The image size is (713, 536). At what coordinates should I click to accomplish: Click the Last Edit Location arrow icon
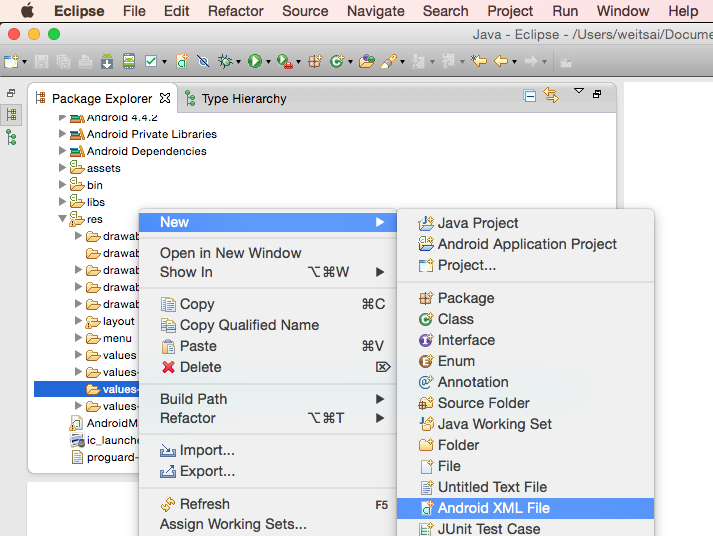(479, 60)
